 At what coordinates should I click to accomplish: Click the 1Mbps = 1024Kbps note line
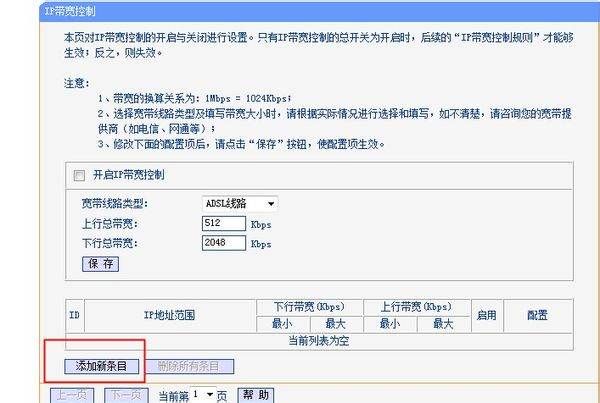pyautogui.click(x=194, y=98)
